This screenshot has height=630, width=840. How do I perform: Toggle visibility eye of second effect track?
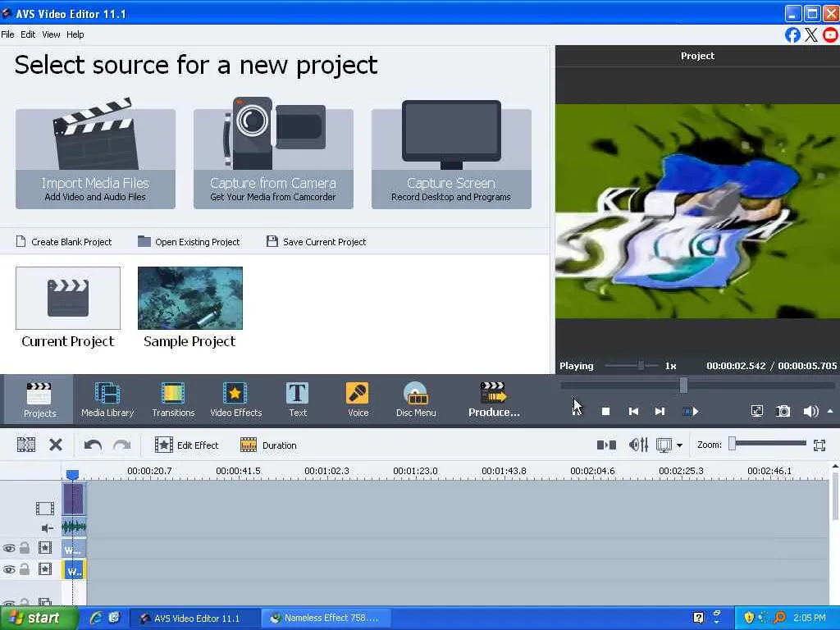(8, 569)
